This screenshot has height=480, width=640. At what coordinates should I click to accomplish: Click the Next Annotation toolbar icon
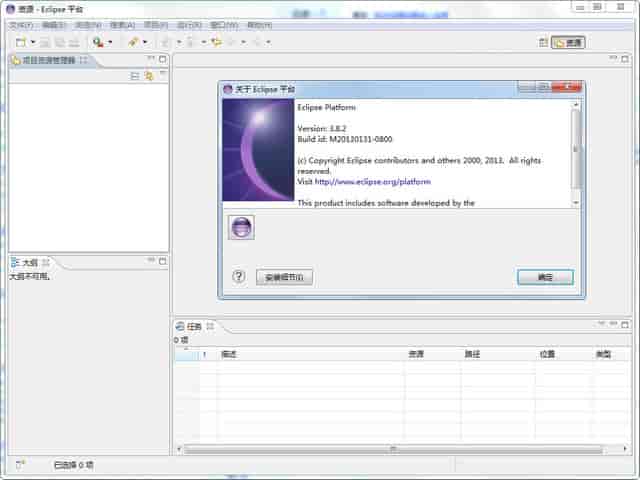[x=165, y=42]
